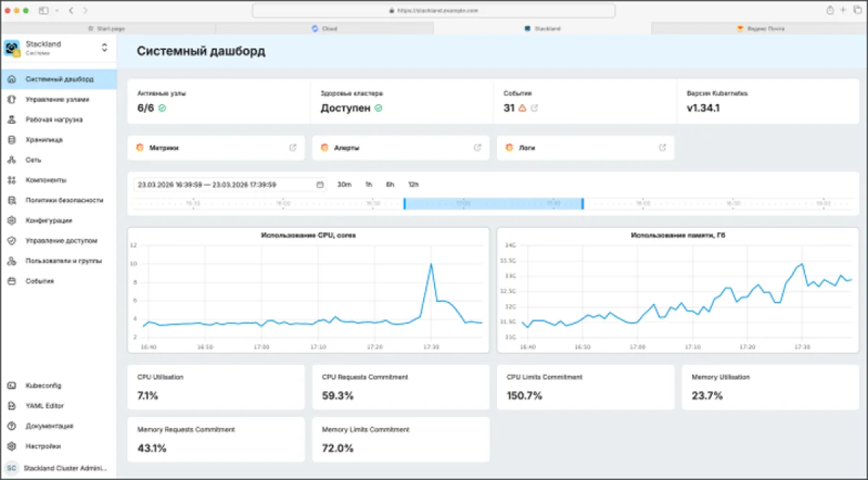The width and height of the screenshot is (868, 480).
Task: Activate the 30m time range
Action: pyautogui.click(x=344, y=185)
